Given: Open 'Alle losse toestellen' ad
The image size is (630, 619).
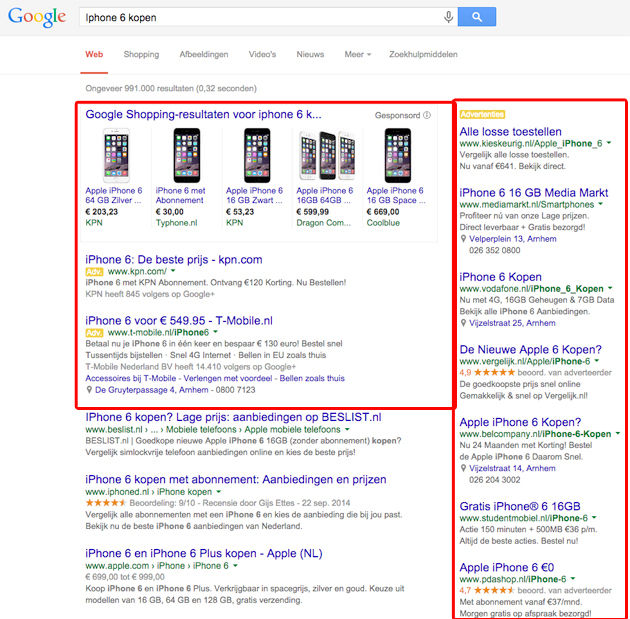Looking at the screenshot, I should (x=510, y=132).
